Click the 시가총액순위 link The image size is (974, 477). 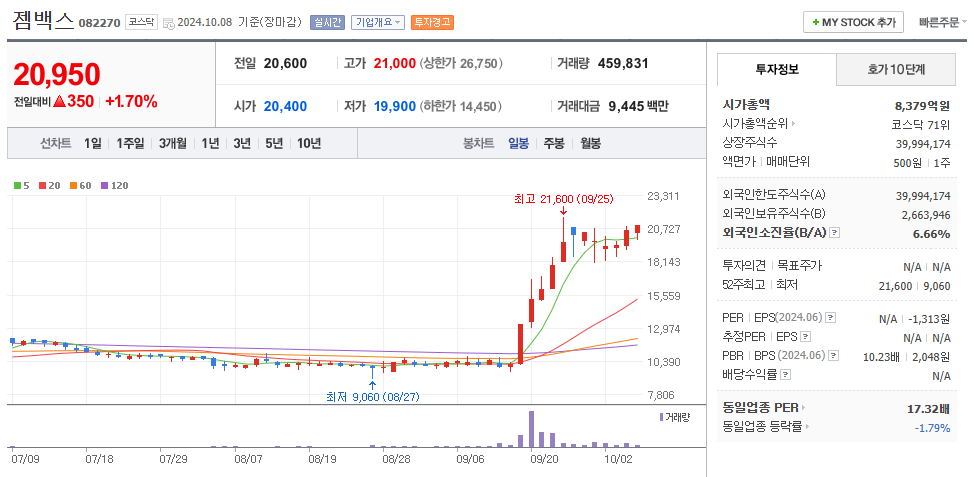755,124
